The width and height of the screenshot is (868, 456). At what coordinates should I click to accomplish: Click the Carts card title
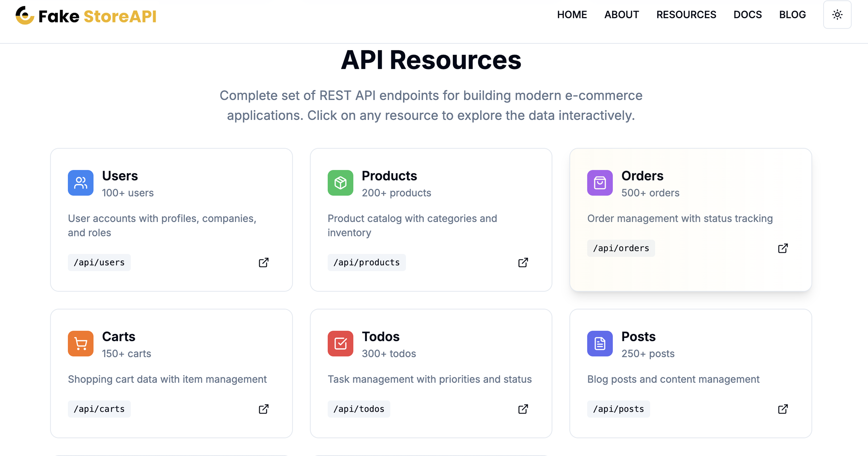[119, 336]
